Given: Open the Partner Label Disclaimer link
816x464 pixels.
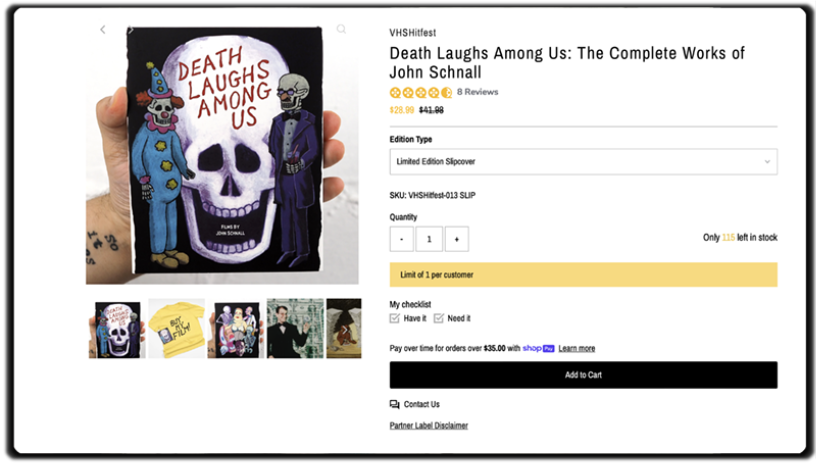Looking at the screenshot, I should pyautogui.click(x=428, y=425).
